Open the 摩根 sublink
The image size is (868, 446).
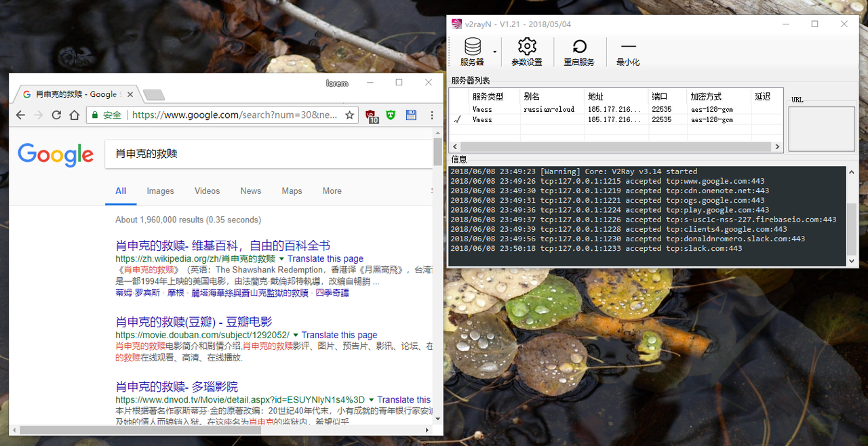[176, 293]
